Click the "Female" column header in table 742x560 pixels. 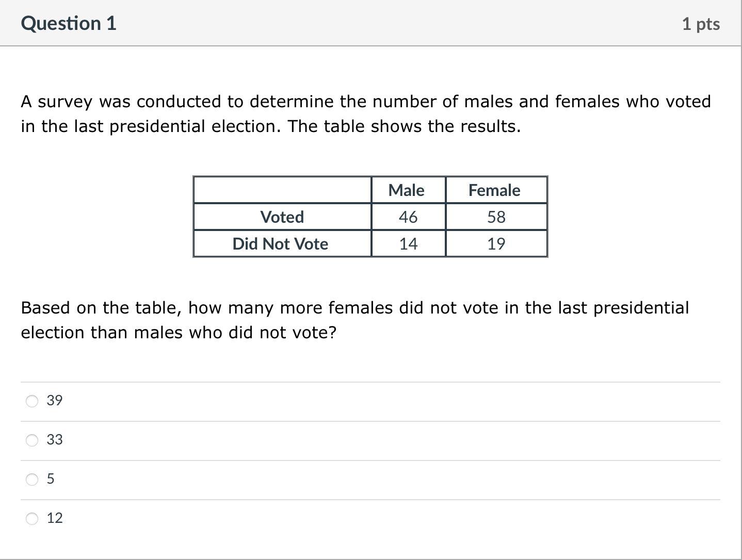pos(494,190)
